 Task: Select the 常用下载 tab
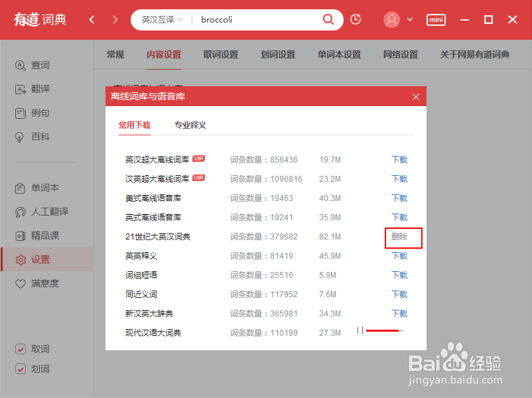pyautogui.click(x=135, y=125)
